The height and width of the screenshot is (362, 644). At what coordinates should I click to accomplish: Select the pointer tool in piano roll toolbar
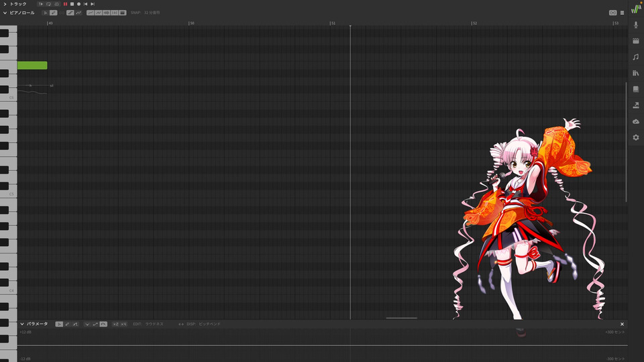click(x=45, y=13)
